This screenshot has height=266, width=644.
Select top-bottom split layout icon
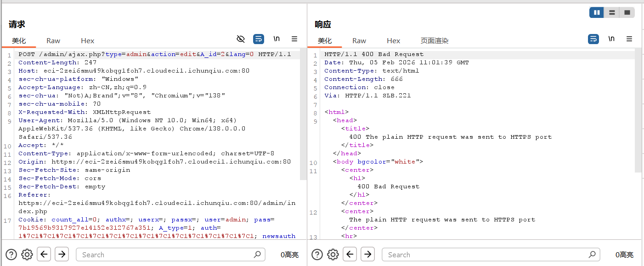[612, 13]
